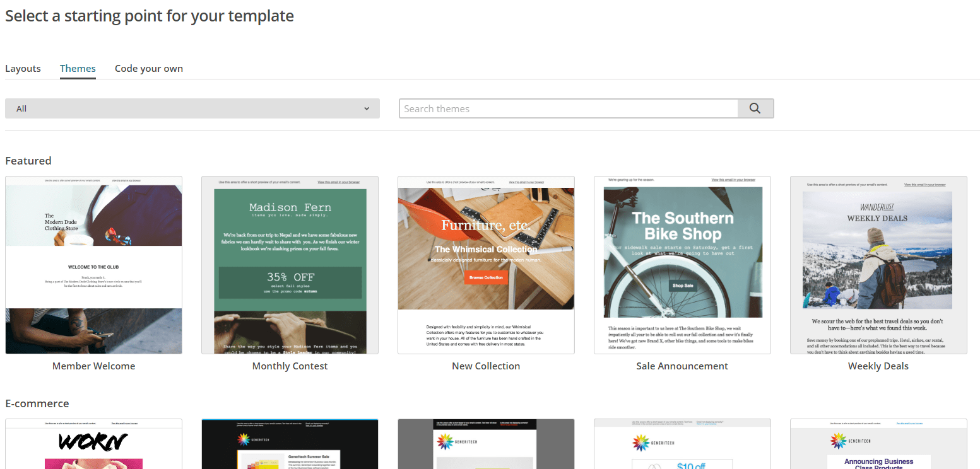
Task: Click the Monthly Contest label
Action: click(x=290, y=366)
